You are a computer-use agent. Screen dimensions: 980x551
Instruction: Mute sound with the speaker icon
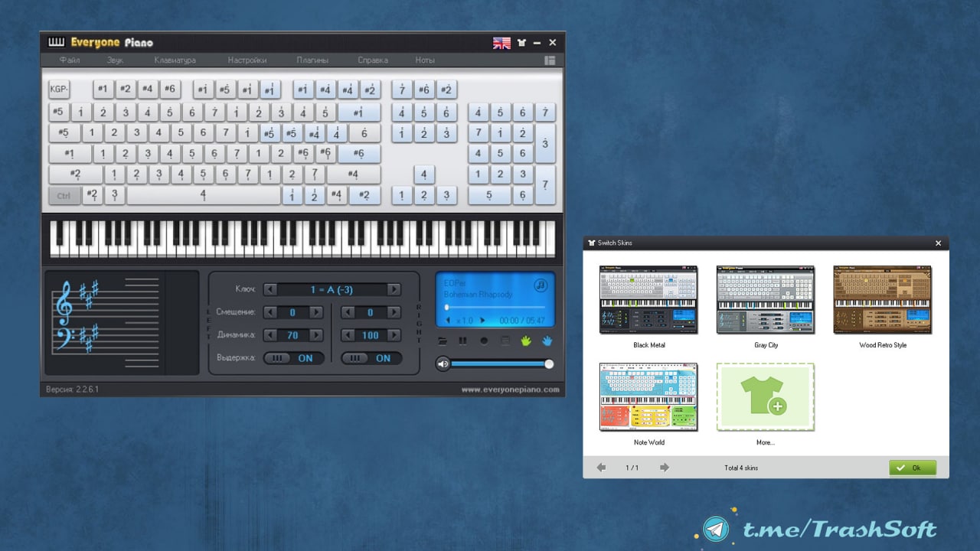(443, 364)
